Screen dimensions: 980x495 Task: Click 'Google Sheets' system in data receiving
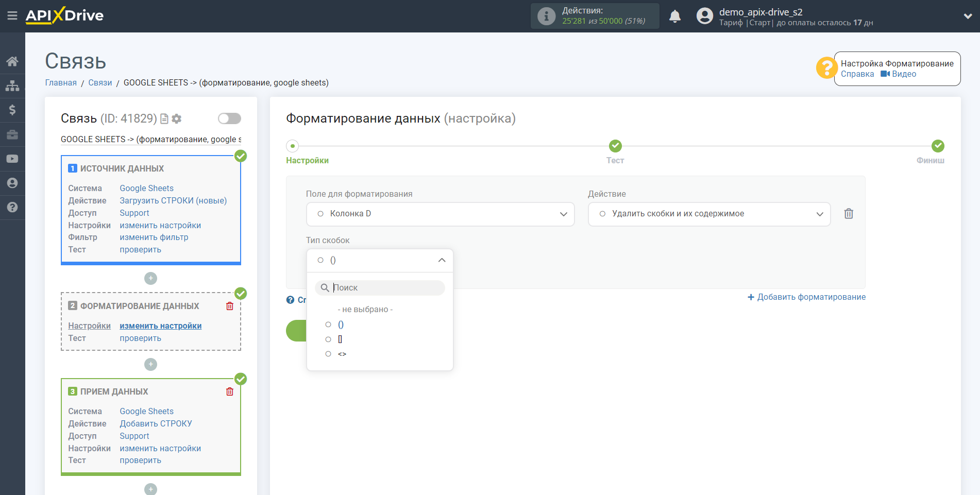[x=146, y=411]
